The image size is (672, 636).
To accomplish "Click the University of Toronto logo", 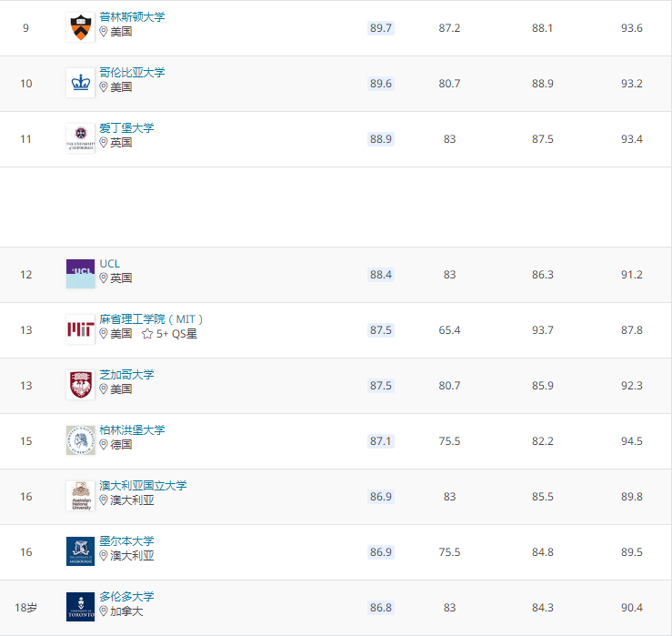I will coord(80,607).
